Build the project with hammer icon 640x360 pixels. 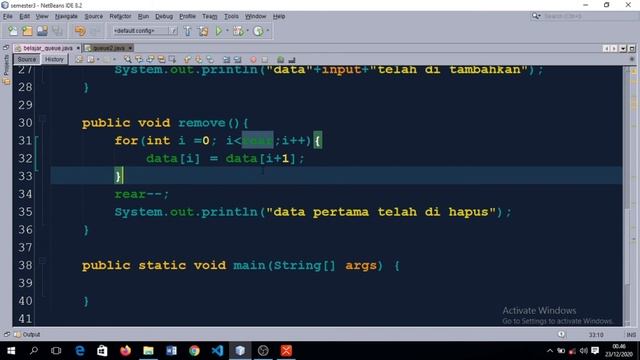tap(187, 31)
